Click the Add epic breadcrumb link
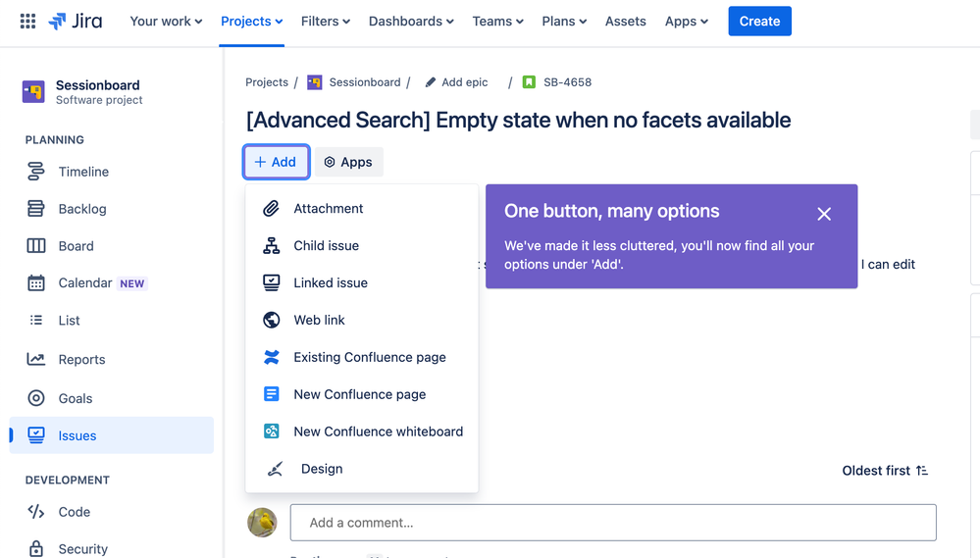Image resolution: width=980 pixels, height=558 pixels. click(x=464, y=81)
